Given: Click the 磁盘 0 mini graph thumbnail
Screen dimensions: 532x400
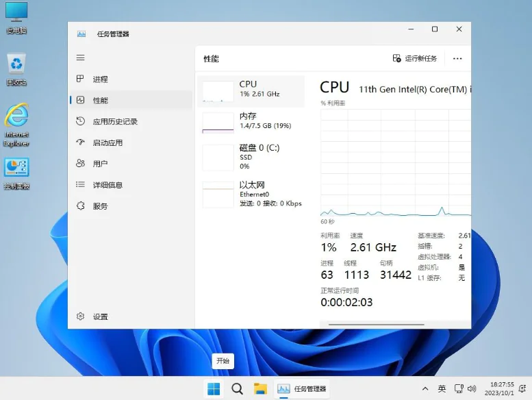Looking at the screenshot, I should coord(218,158).
